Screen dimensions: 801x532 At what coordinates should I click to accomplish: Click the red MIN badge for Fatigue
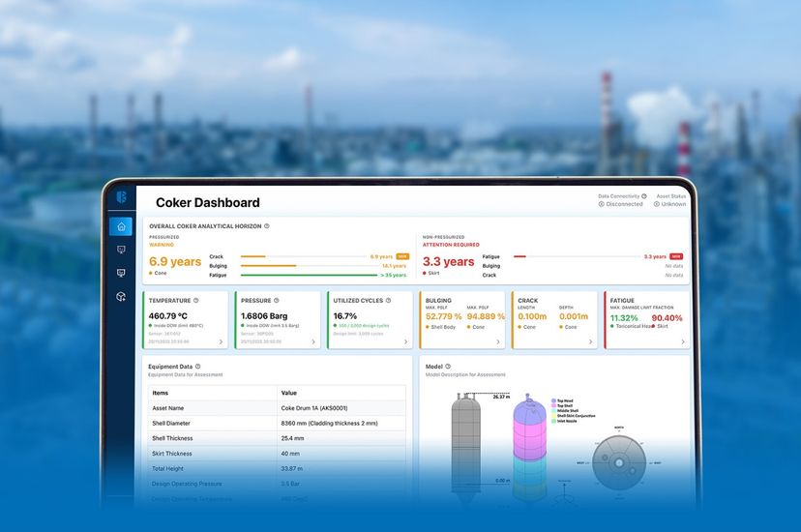click(x=676, y=256)
